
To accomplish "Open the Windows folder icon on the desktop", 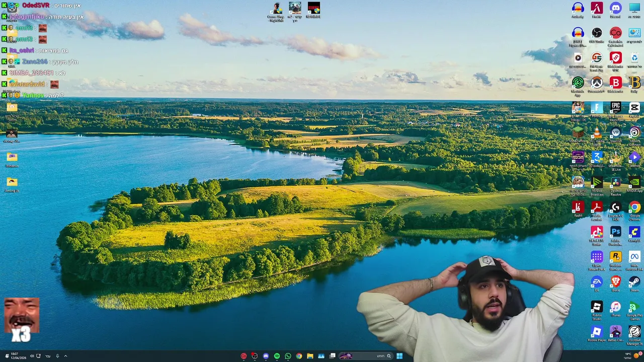I will click(x=12, y=158).
